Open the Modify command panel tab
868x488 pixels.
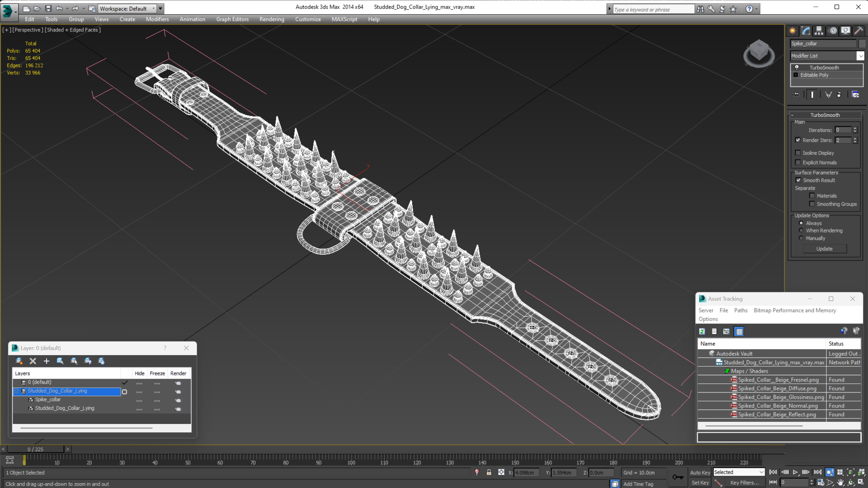(806, 31)
